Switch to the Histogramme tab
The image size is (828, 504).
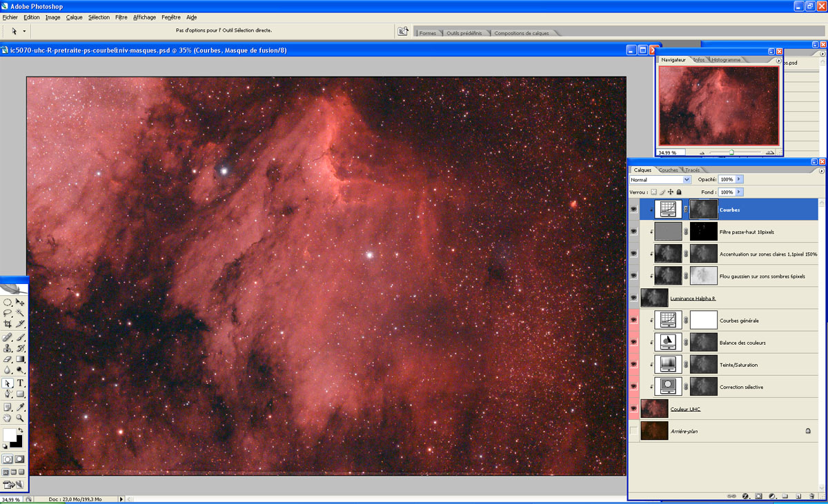[x=726, y=60]
